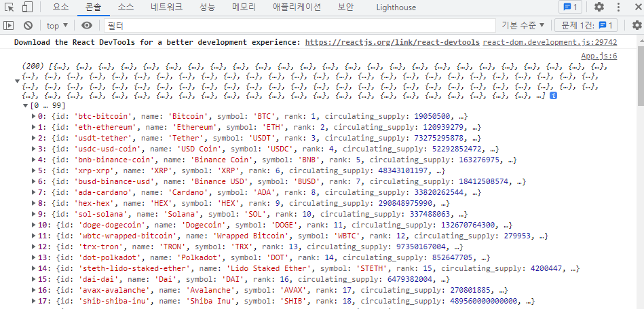The width and height of the screenshot is (644, 309).
Task: Switch to the 네트워크 tab
Action: [x=167, y=7]
